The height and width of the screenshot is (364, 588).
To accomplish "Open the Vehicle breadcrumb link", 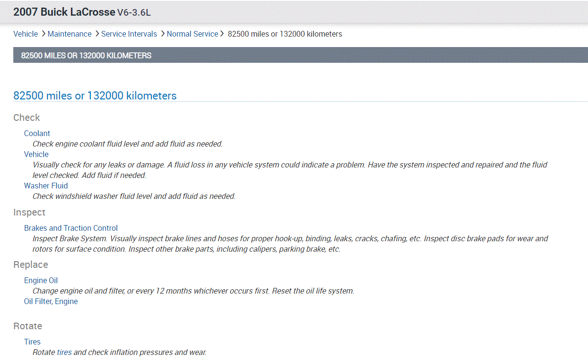I will pyautogui.click(x=26, y=34).
